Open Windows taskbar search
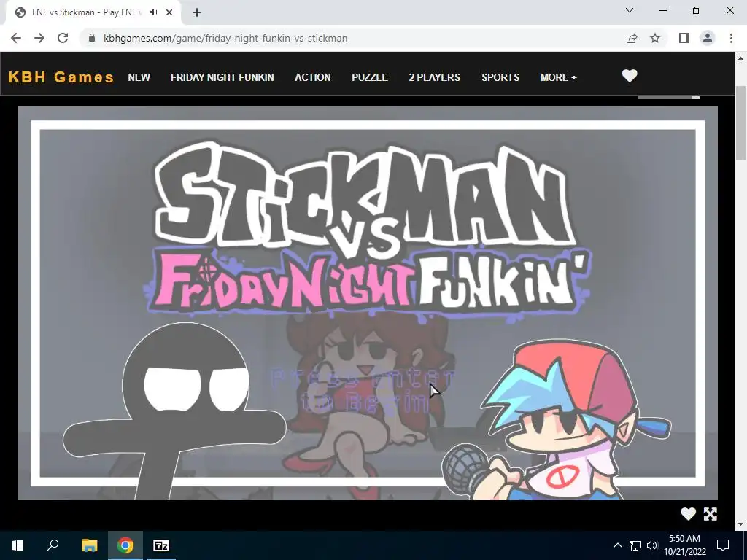The width and height of the screenshot is (747, 560). coord(53,545)
